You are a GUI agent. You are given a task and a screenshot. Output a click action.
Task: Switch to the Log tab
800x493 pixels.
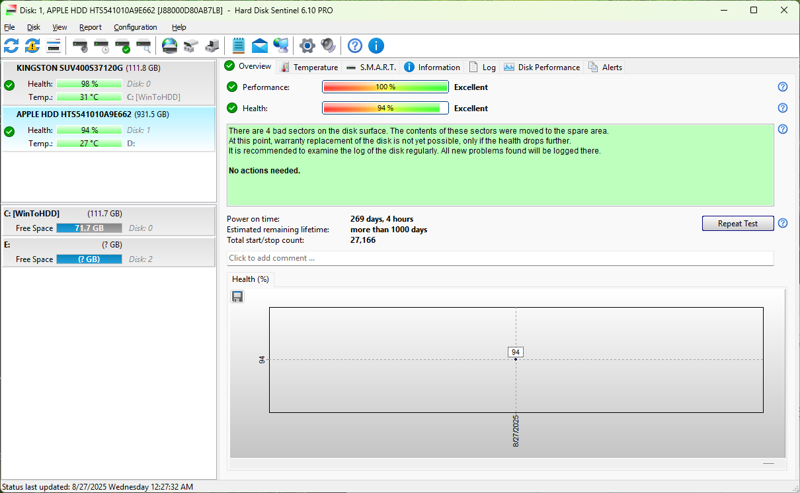pos(482,67)
